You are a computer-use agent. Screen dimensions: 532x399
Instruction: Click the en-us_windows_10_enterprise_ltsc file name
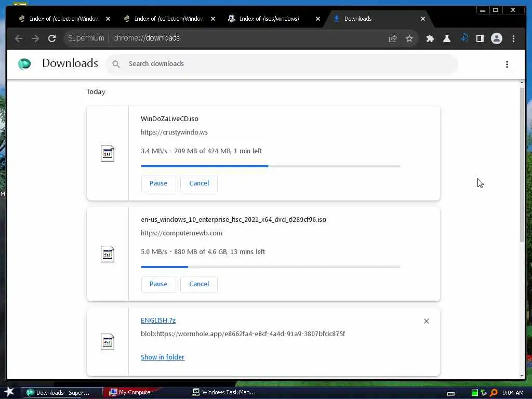click(233, 220)
